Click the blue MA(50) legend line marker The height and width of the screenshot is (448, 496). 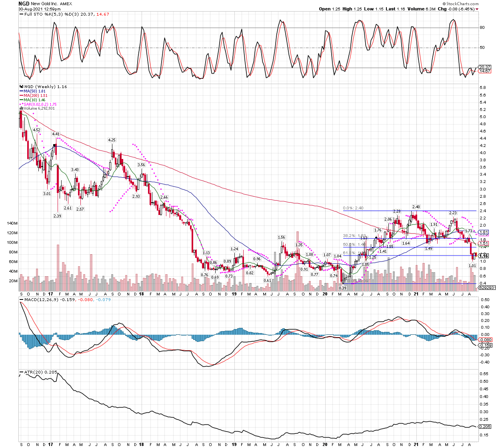coord(21,91)
